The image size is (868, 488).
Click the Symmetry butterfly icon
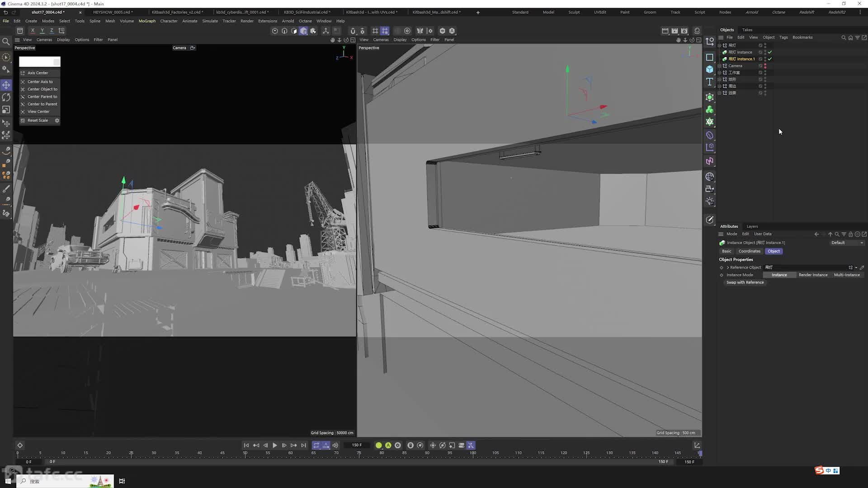point(420,31)
